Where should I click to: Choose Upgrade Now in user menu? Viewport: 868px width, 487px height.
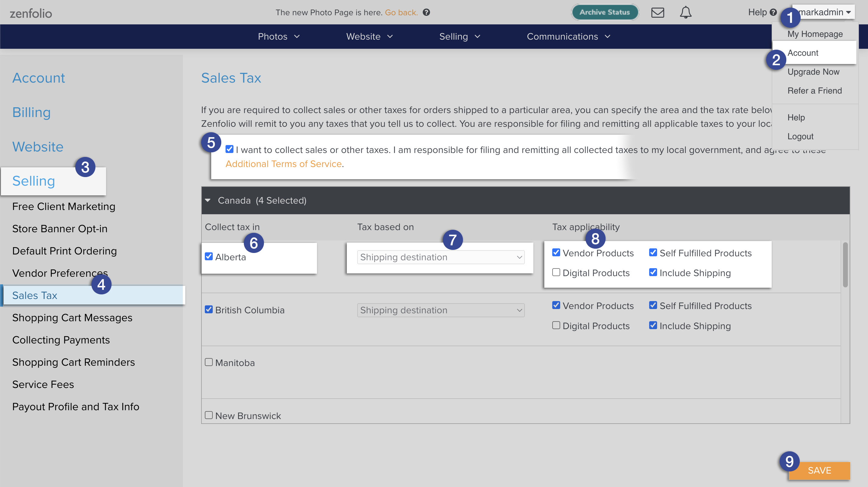click(x=813, y=72)
